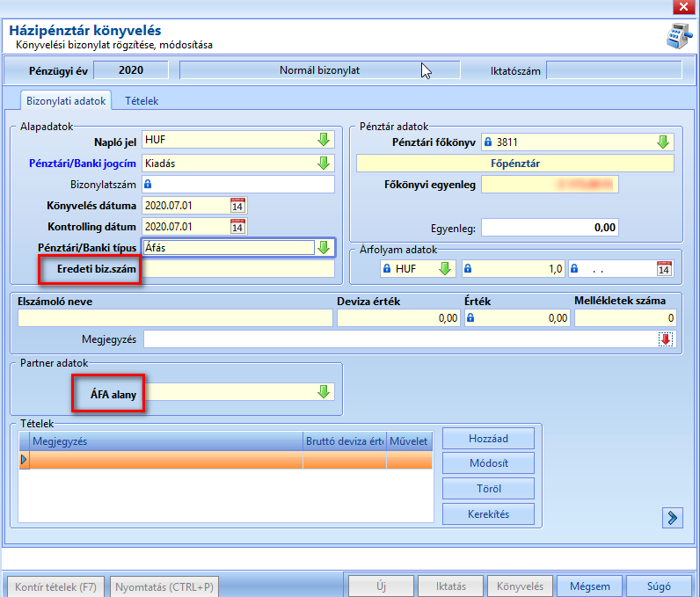This screenshot has height=597, width=700.
Task: Switch to the Tételek tab
Action: pos(142,101)
